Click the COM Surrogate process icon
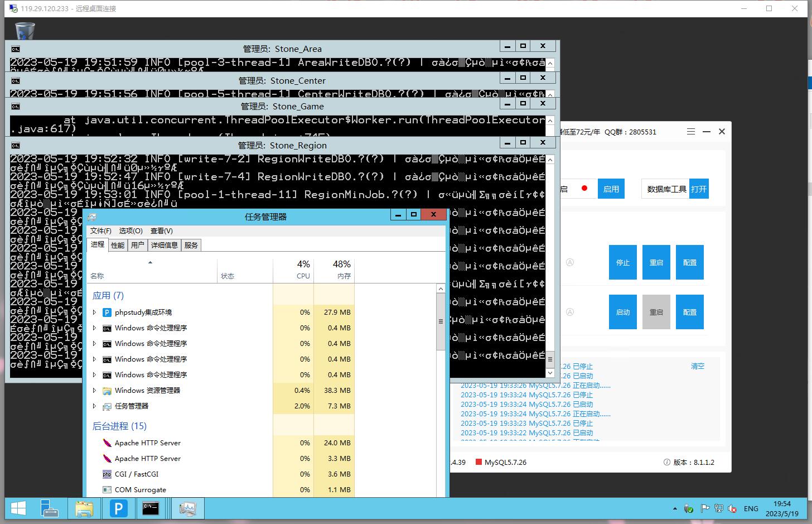Screen dimensions: 812x524 tap(107, 490)
